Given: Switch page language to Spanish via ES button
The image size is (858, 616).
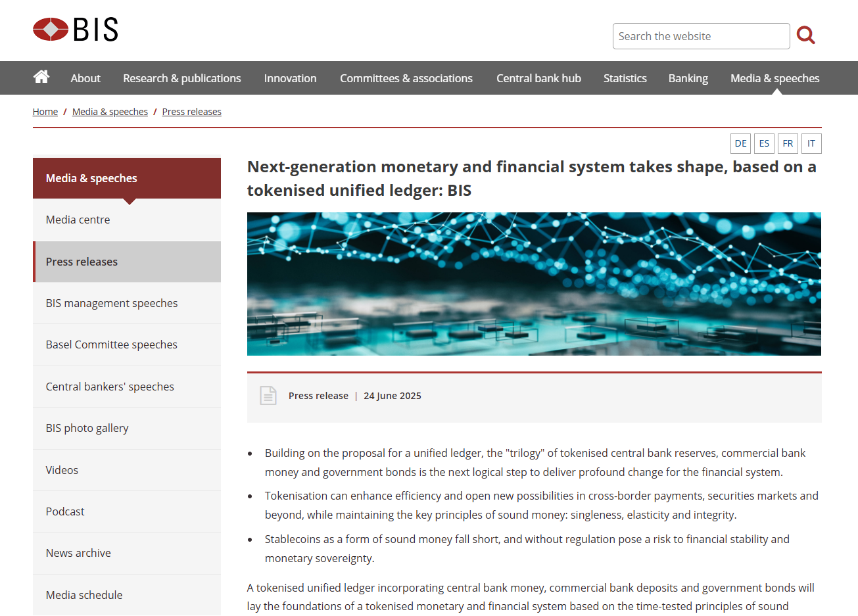Looking at the screenshot, I should click(764, 143).
